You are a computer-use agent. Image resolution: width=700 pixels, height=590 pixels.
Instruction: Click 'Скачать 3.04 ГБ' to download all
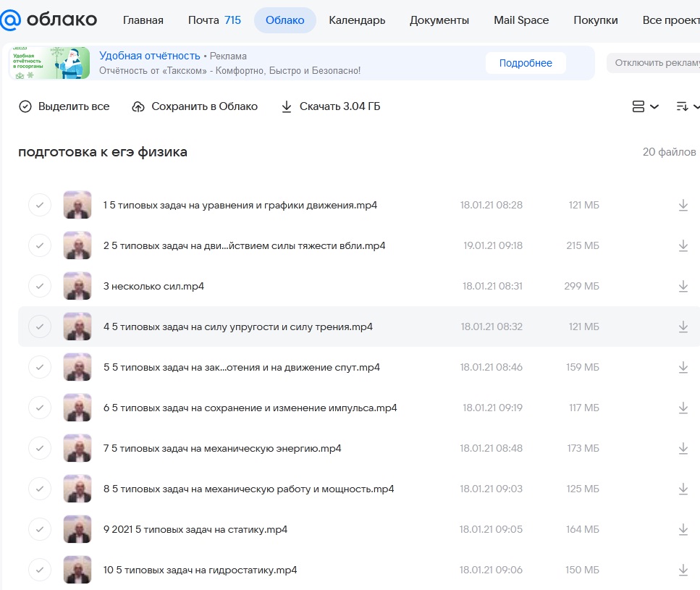pos(331,106)
